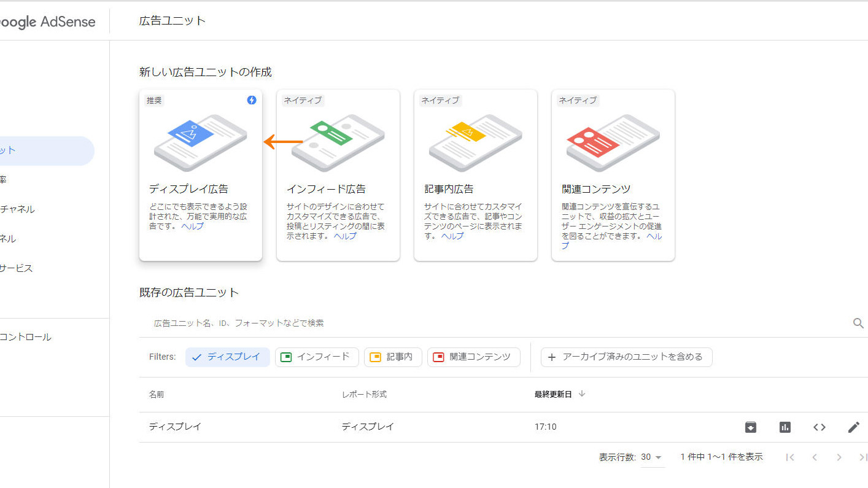Go to the next page of results
Screen dimensions: 868x488
839,457
